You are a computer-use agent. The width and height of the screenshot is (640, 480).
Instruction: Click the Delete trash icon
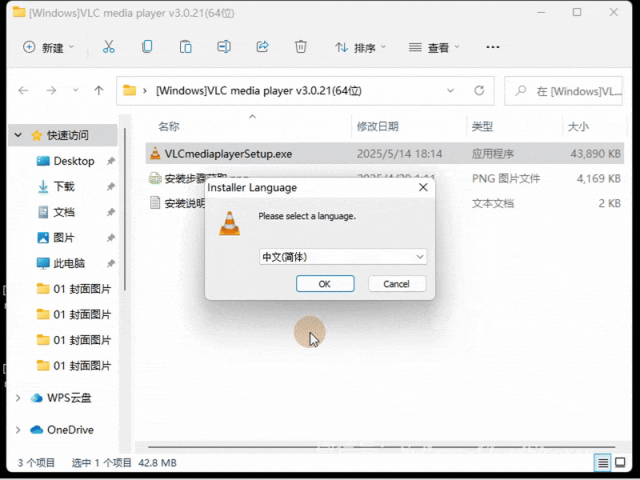click(300, 47)
